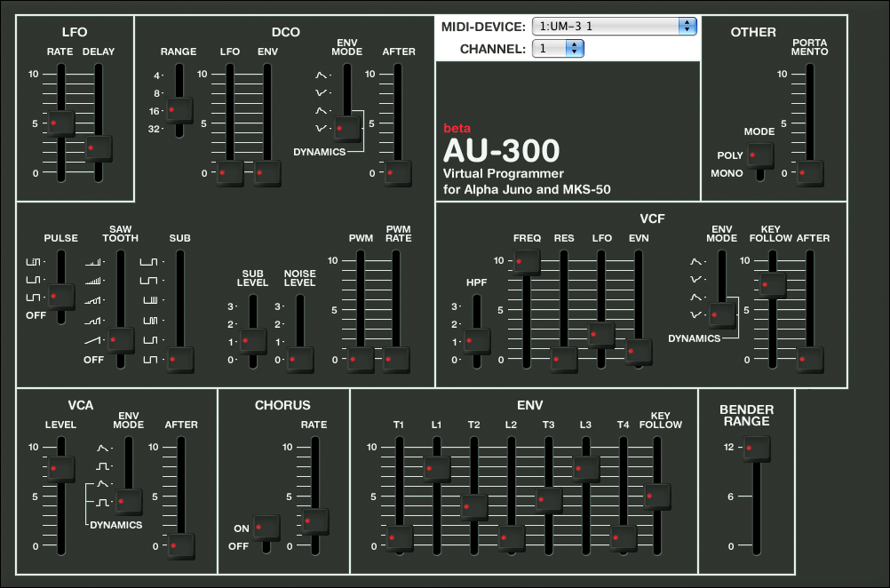Click the VCA DYNAMICS label
Screen dimensions: 890x588
(115, 525)
